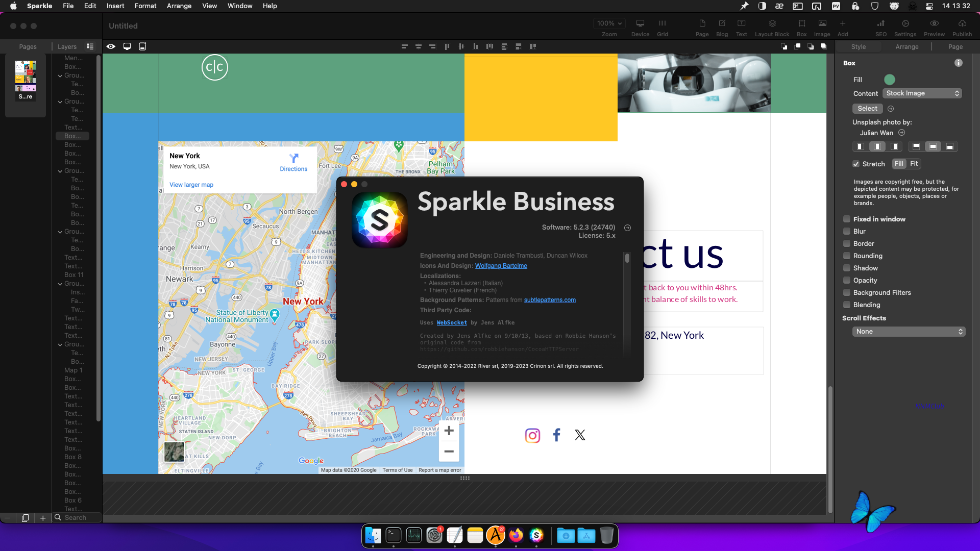Viewport: 980px width, 551px height.
Task: Insert a Text element from the toolbar
Action: (742, 28)
